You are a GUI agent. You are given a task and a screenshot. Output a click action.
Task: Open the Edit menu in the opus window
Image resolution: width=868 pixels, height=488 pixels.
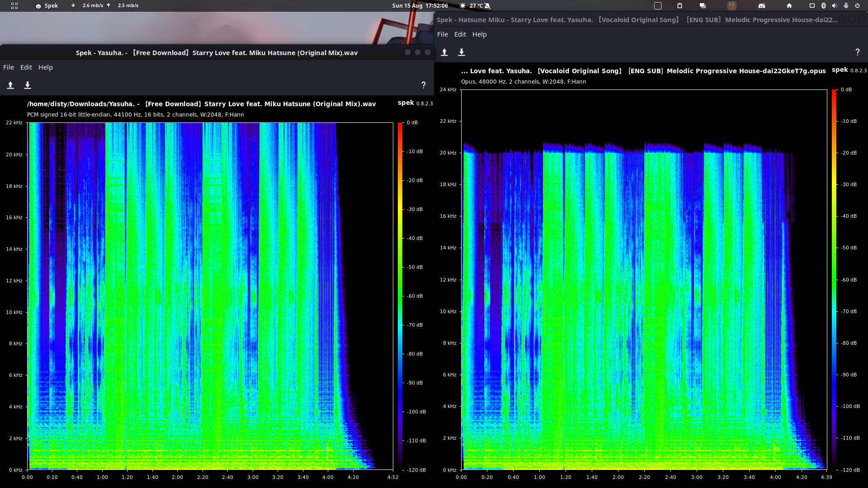460,34
